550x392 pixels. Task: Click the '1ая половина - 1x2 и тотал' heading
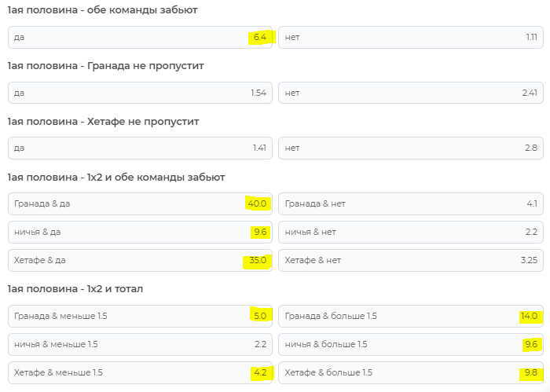pos(75,289)
